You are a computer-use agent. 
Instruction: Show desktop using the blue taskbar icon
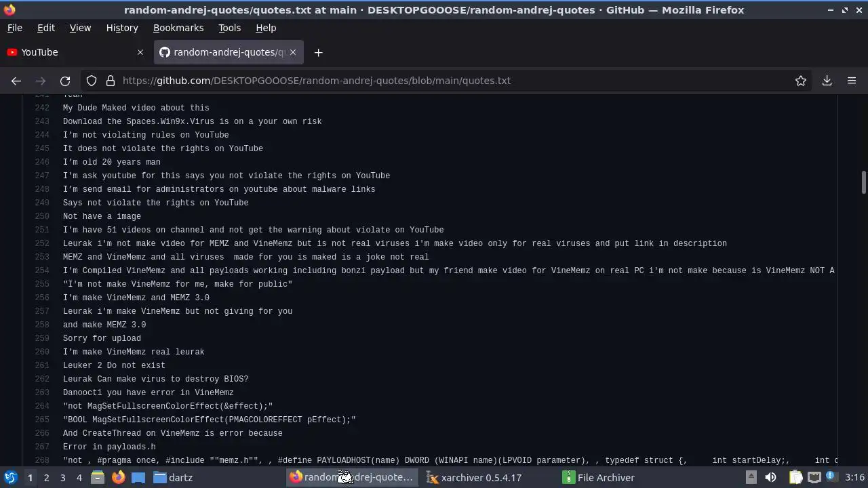tap(138, 478)
